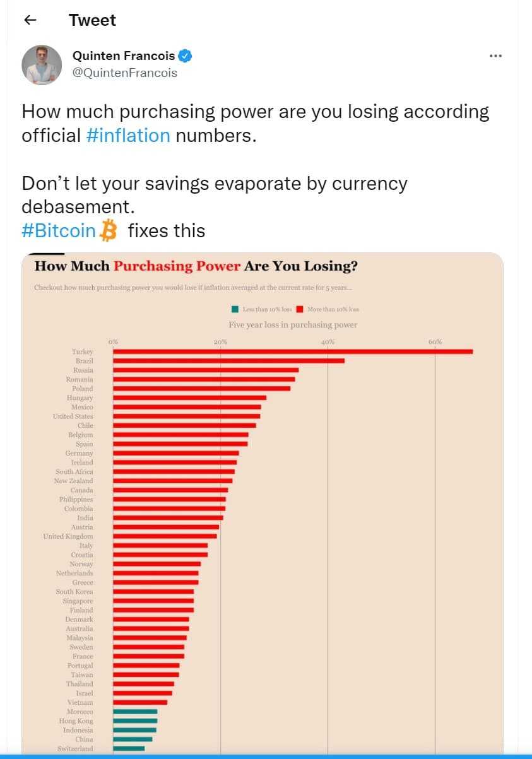Click the red Turkey bar in chart

click(293, 351)
